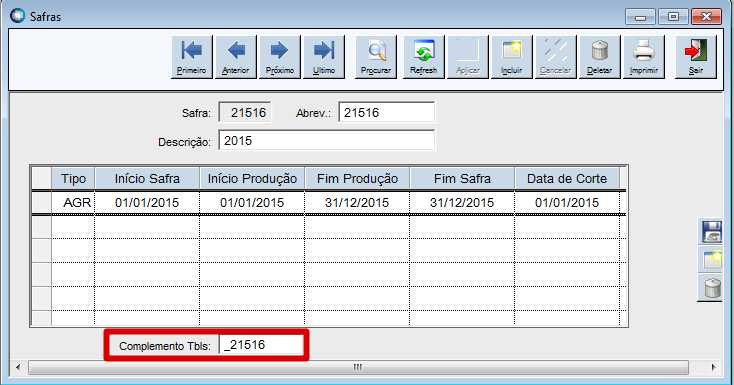Close the Safras window
Screen dimensions: 734x385
706,17
